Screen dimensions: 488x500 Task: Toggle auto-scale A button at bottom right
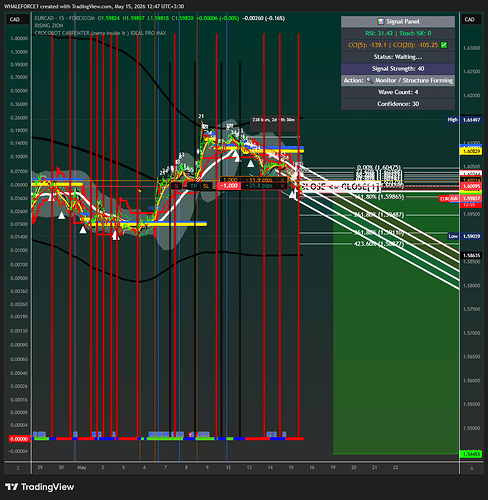point(472,468)
